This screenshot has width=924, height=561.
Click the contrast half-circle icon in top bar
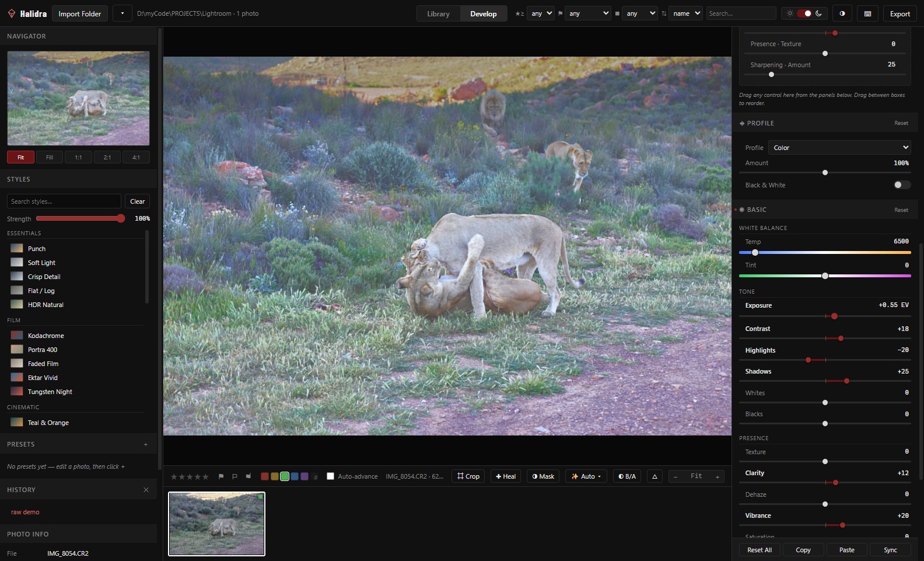click(x=842, y=13)
